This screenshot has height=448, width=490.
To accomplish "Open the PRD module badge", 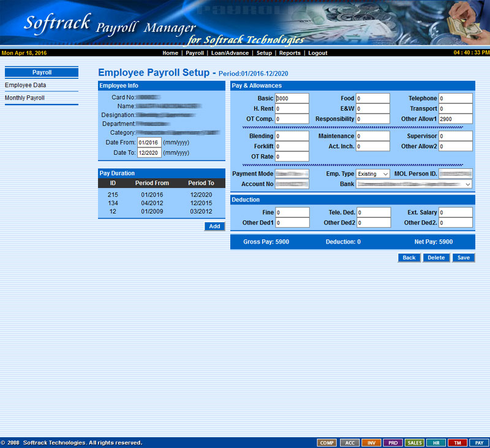I will pyautogui.click(x=393, y=442).
